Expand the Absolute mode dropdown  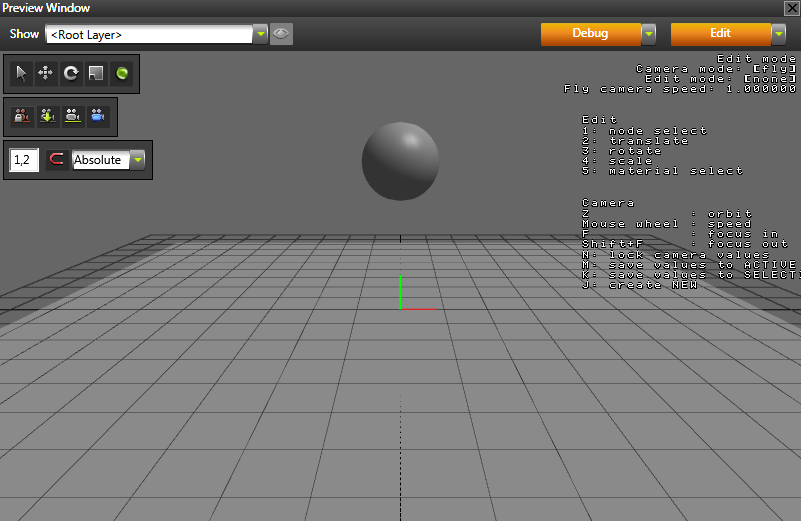coord(137,159)
